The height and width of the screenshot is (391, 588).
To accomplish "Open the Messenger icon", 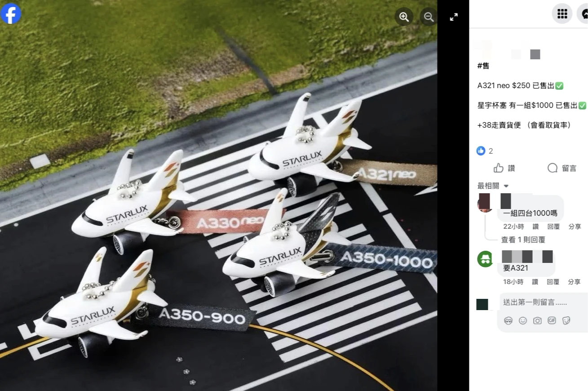I will pos(583,13).
